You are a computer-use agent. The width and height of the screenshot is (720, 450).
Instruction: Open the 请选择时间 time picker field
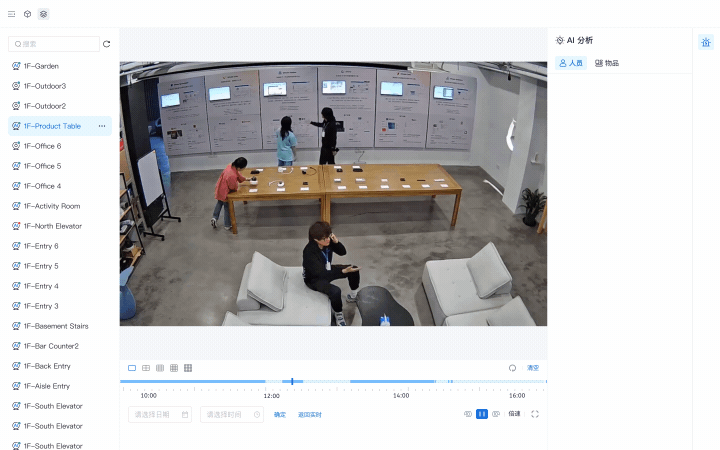click(x=232, y=415)
